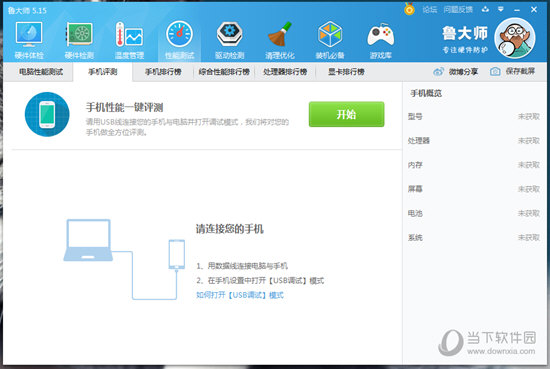Click the 鲁大师 5.15 window title

click(27, 11)
